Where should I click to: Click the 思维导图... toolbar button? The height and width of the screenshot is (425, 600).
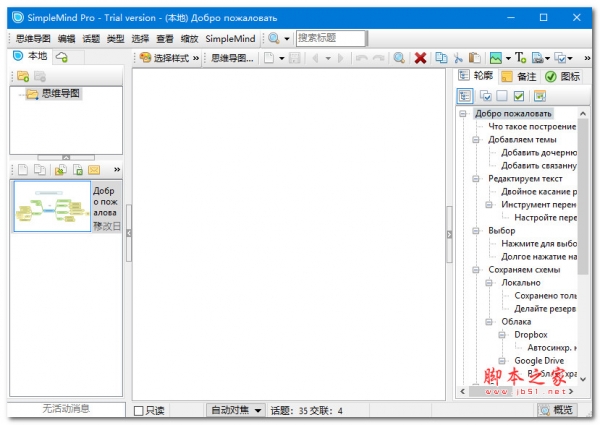click(232, 58)
